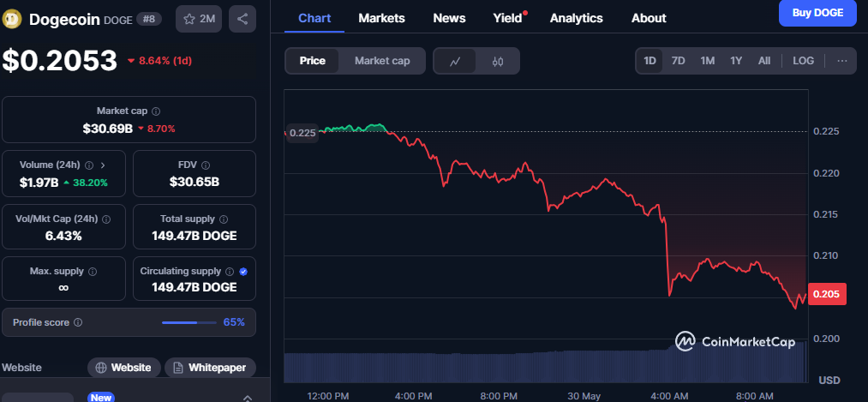Toggle LOG scale on chart
The width and height of the screenshot is (868, 402).
[x=803, y=61]
